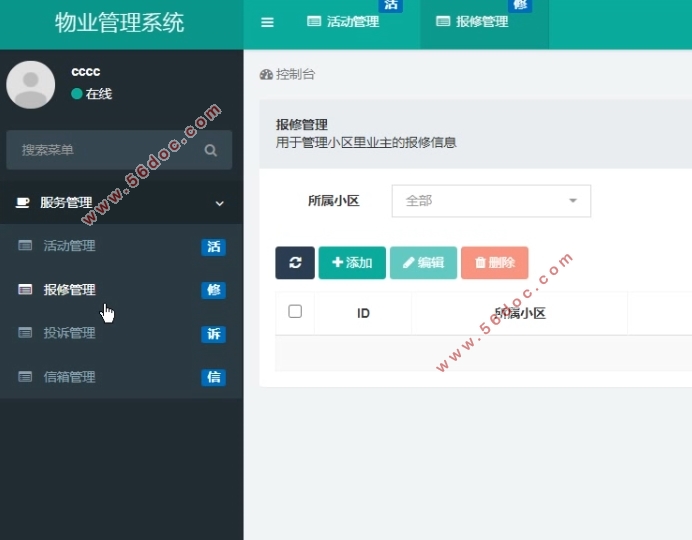Screen dimensions: 692x540
Task: Toggle the hamburger sidebar menu icon
Action: click(267, 22)
